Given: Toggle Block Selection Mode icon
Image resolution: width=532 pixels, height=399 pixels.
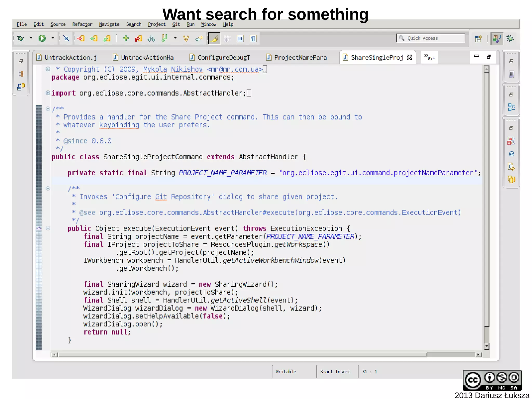Looking at the screenshot, I should pos(240,38).
